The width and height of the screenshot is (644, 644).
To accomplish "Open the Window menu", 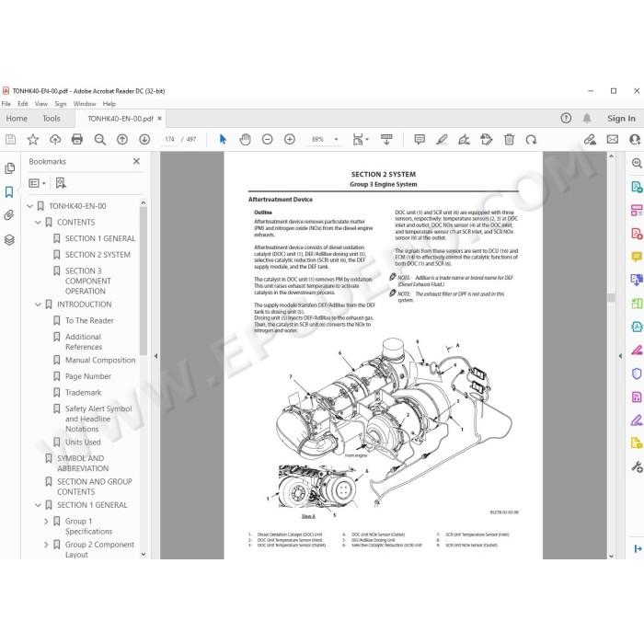I will 85,104.
